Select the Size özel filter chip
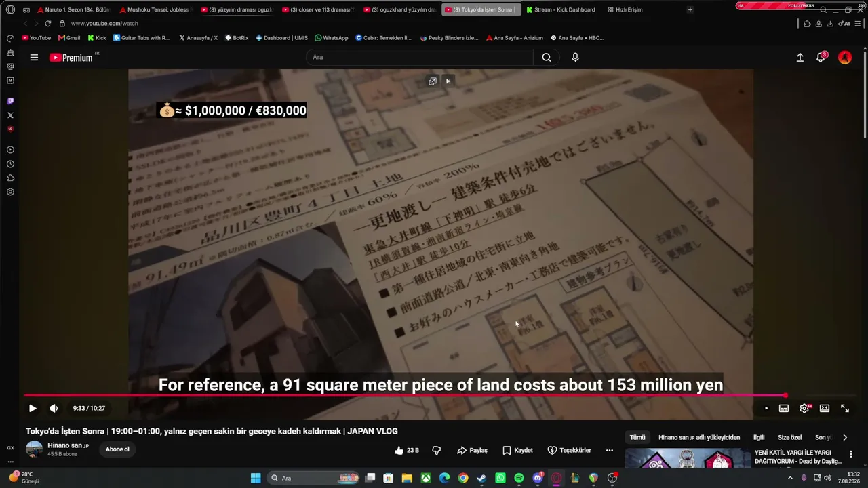 click(789, 437)
